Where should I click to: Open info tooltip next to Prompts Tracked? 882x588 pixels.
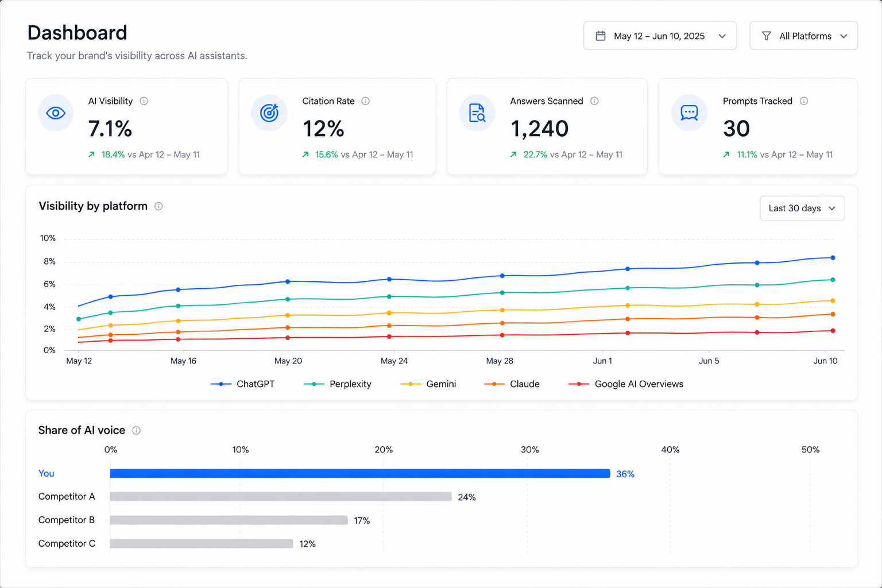pos(804,101)
